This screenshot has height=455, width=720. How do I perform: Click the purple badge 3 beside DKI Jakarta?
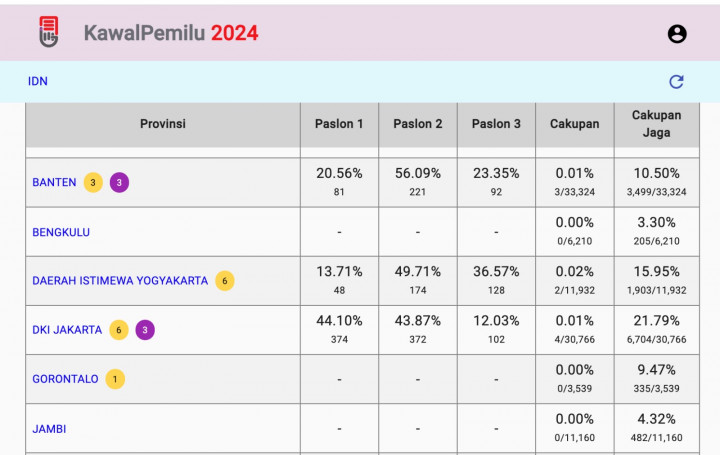click(145, 330)
